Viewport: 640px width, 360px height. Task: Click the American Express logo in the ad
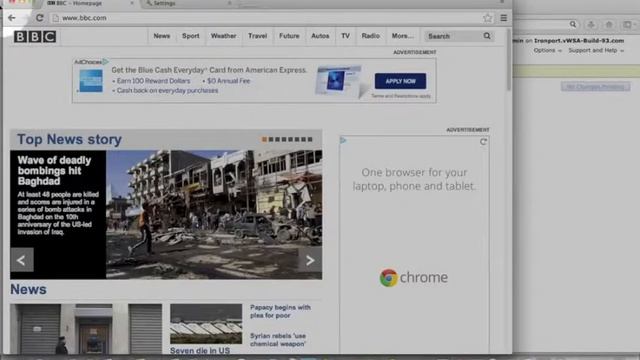tap(91, 81)
